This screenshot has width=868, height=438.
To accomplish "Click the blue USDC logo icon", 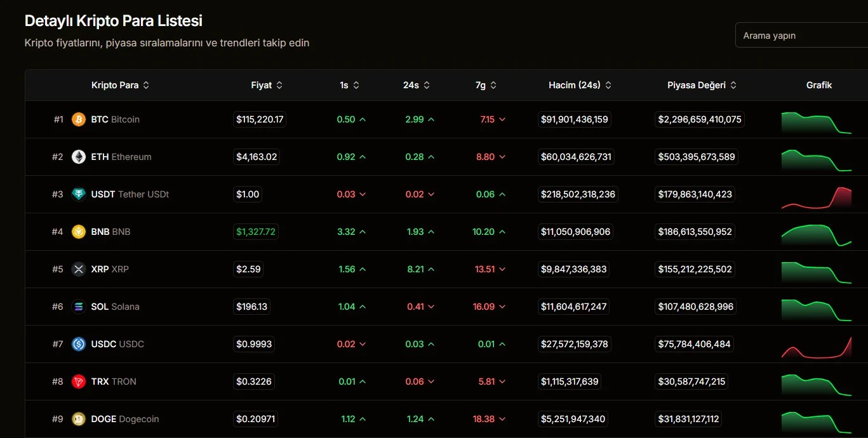I will pyautogui.click(x=79, y=344).
